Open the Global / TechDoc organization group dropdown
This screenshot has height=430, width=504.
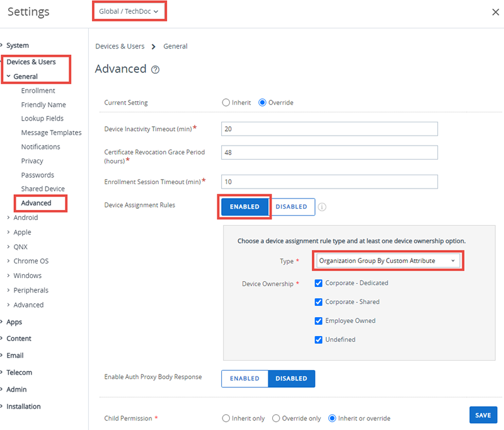tap(129, 11)
